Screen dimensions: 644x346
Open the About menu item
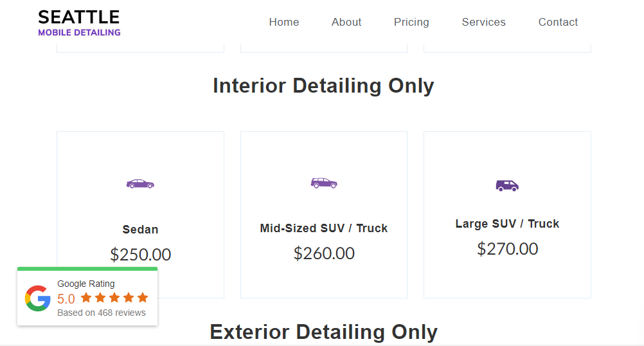point(346,22)
